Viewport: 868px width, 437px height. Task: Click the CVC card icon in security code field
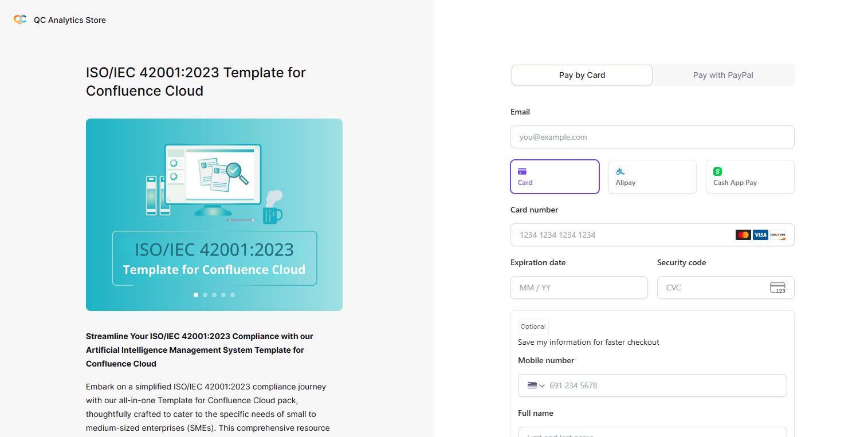coord(777,288)
